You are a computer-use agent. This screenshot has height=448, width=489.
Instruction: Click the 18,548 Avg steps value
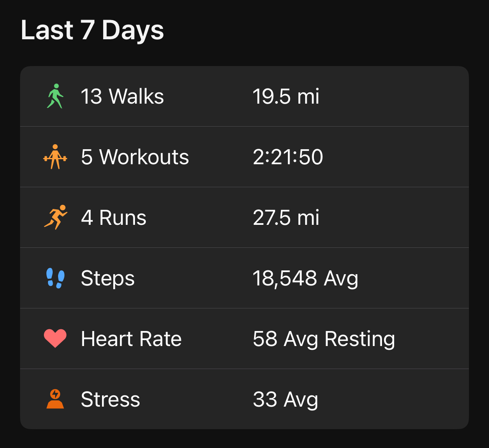tap(305, 278)
